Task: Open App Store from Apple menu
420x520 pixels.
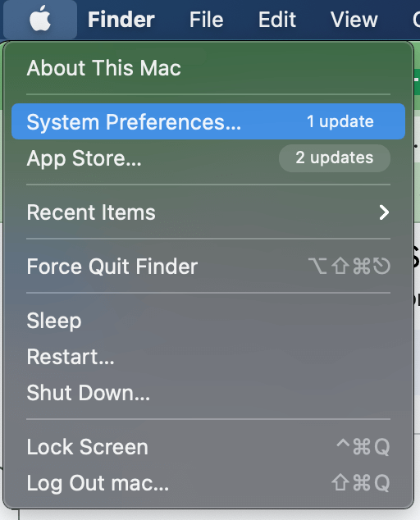Action: pos(208,158)
